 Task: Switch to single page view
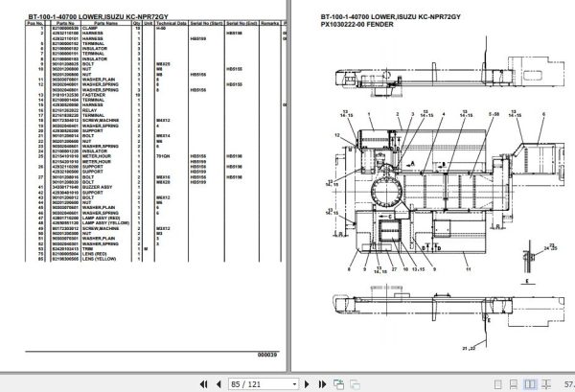497,384
